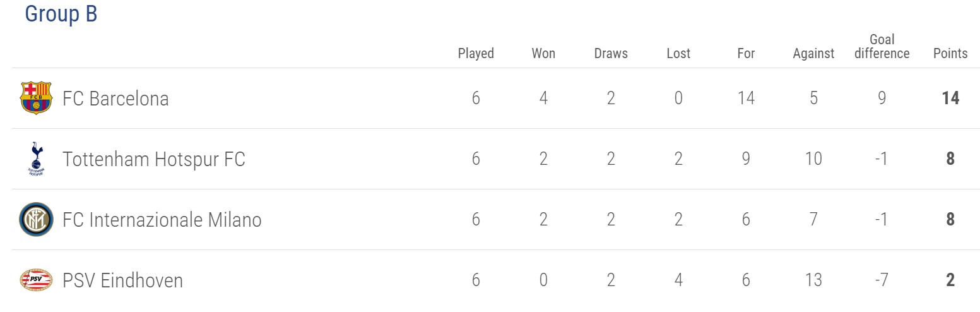Screen dimensions: 980x312
Task: Click the Played column header
Action: tap(476, 54)
